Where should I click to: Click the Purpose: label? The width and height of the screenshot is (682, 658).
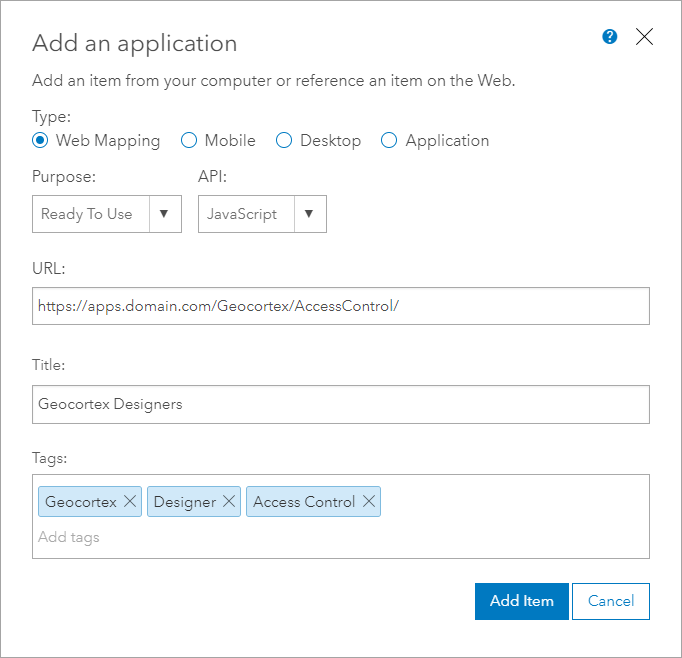click(64, 177)
